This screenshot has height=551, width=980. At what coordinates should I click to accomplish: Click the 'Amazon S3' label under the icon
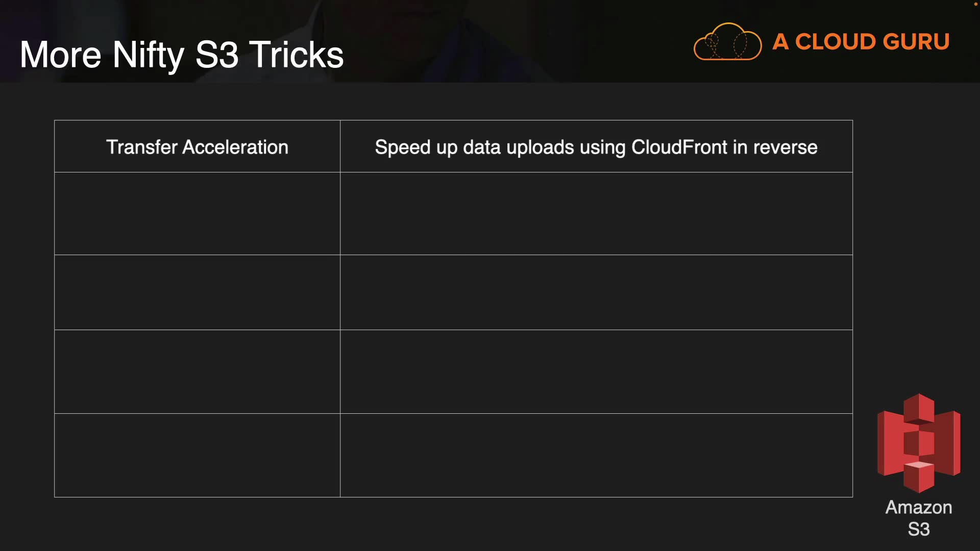919,518
